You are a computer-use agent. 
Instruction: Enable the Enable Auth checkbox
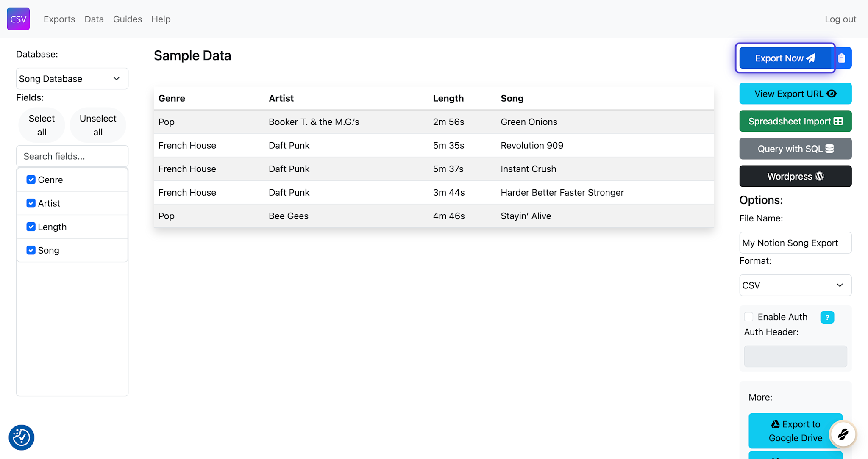point(748,317)
